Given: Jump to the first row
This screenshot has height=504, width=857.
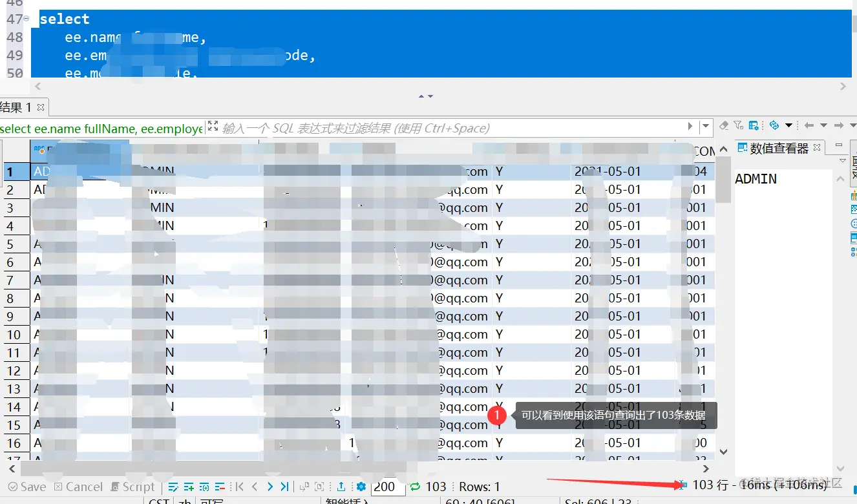Looking at the screenshot, I should 239,487.
